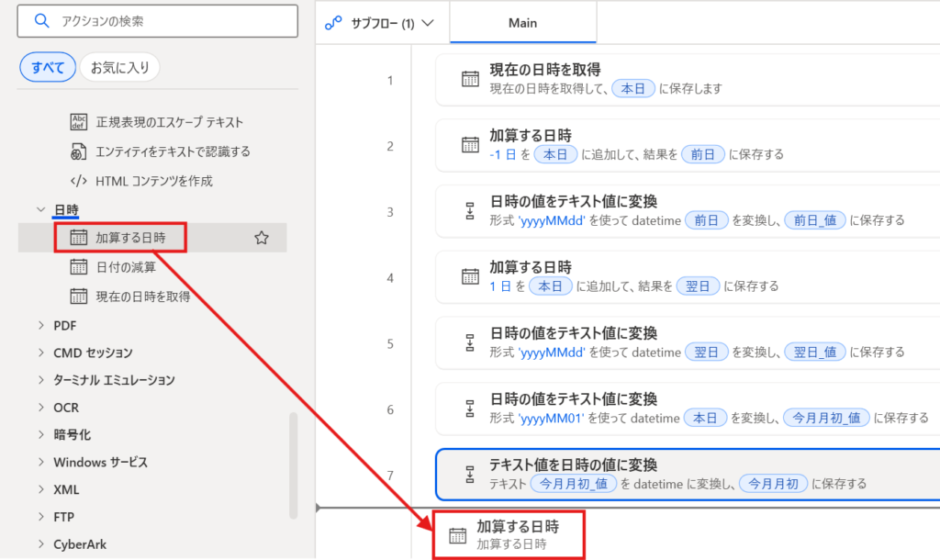Image resolution: width=940 pixels, height=560 pixels.
Task: Select the すべて filter tab
Action: (x=48, y=67)
